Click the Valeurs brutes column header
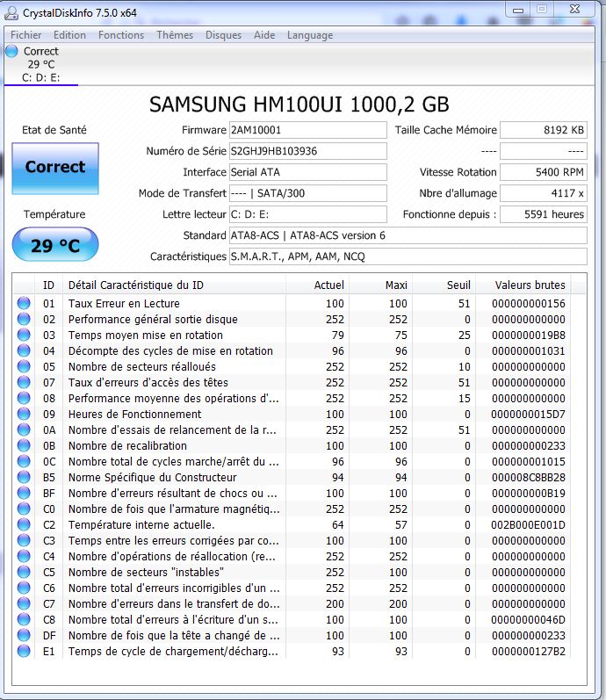Image resolution: width=606 pixels, height=700 pixels. pos(523,285)
